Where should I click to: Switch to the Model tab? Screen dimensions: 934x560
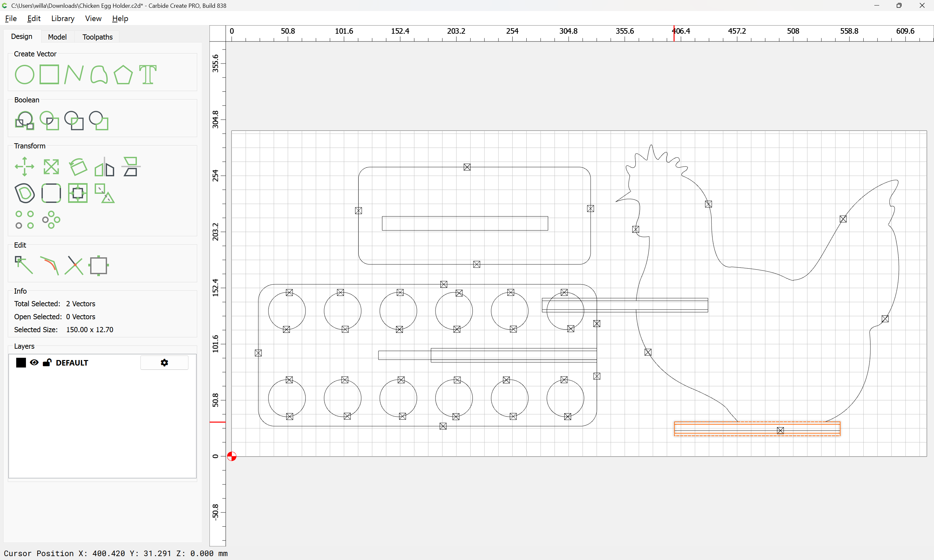[x=57, y=37]
